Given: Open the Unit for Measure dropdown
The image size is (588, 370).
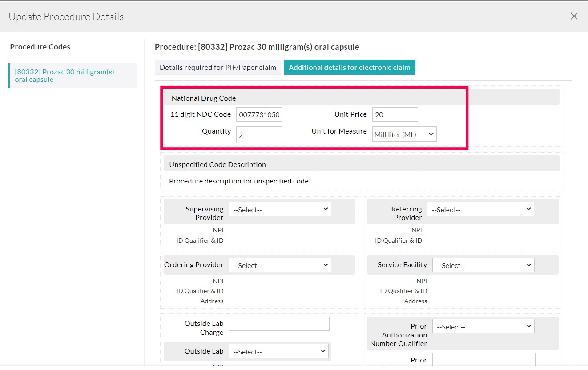Looking at the screenshot, I should (404, 134).
